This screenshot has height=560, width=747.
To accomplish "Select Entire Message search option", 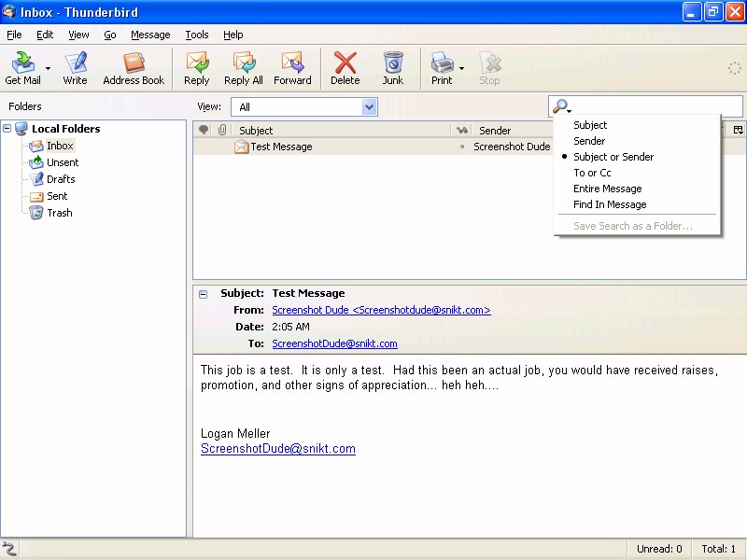I will [x=608, y=189].
